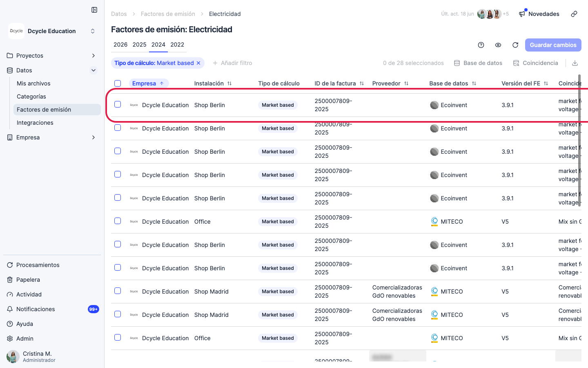Image resolution: width=588 pixels, height=368 pixels.
Task: Open the Dcycle Education organization switcher
Action: pyautogui.click(x=52, y=31)
